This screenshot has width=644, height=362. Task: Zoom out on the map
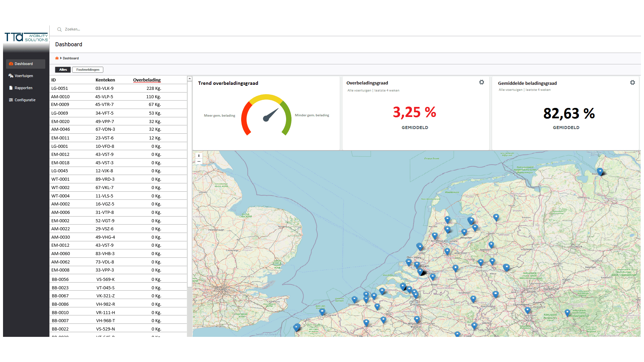[199, 162]
